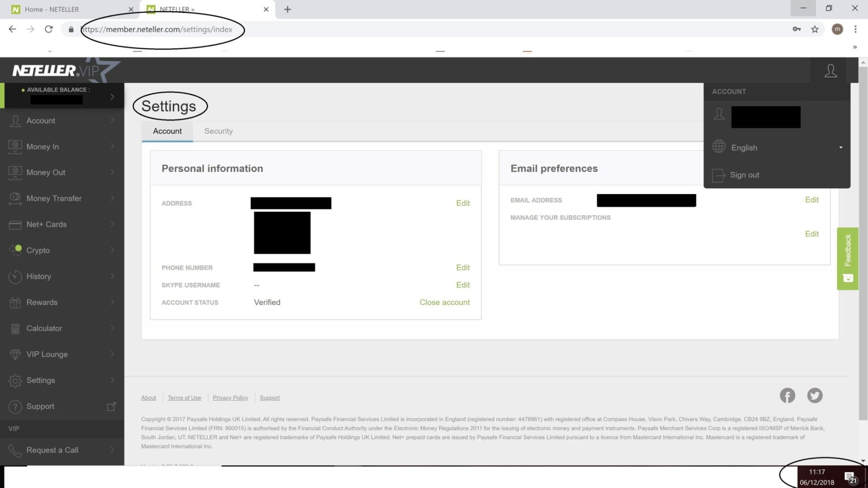Click the Crypto sidebar icon
The height and width of the screenshot is (488, 868).
[x=15, y=250]
